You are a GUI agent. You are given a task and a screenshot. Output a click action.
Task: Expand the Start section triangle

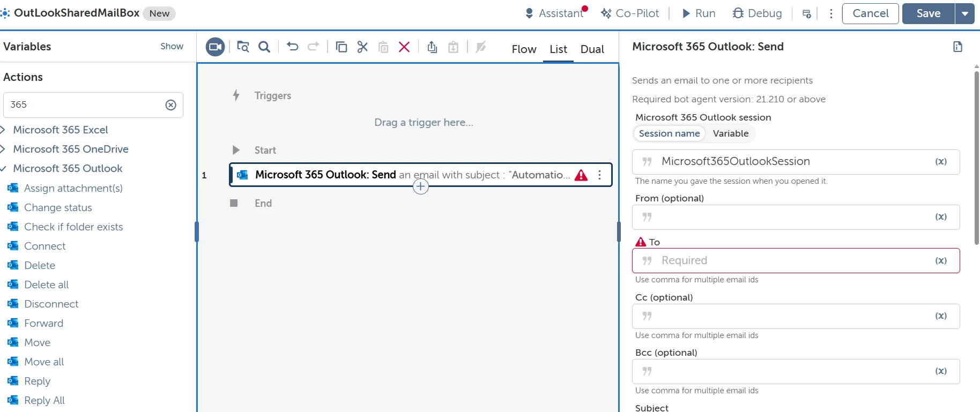tap(236, 150)
